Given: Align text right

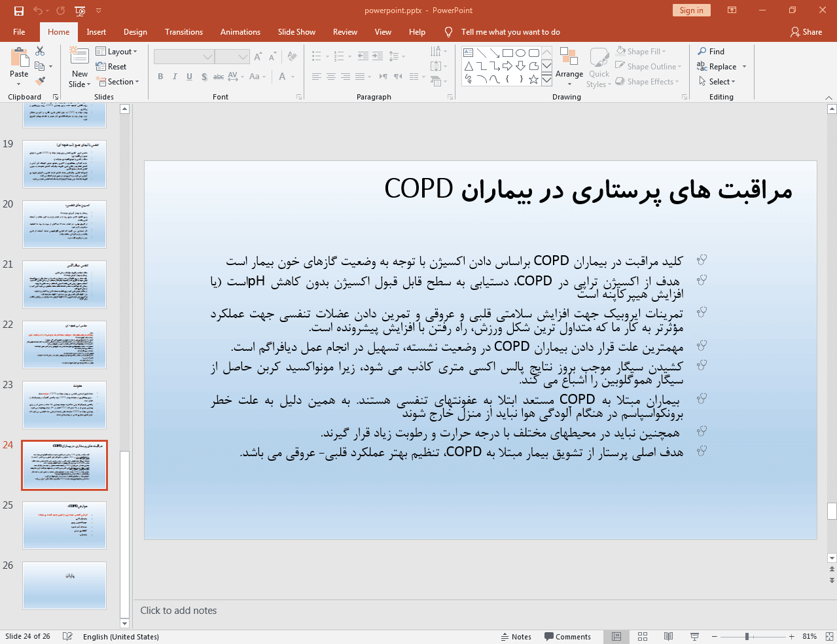Looking at the screenshot, I should point(346,77).
